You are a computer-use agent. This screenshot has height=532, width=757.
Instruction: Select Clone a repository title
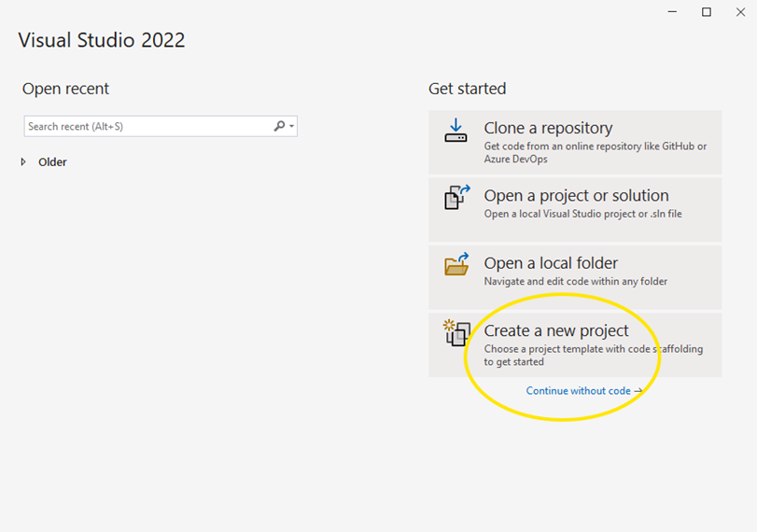point(548,128)
